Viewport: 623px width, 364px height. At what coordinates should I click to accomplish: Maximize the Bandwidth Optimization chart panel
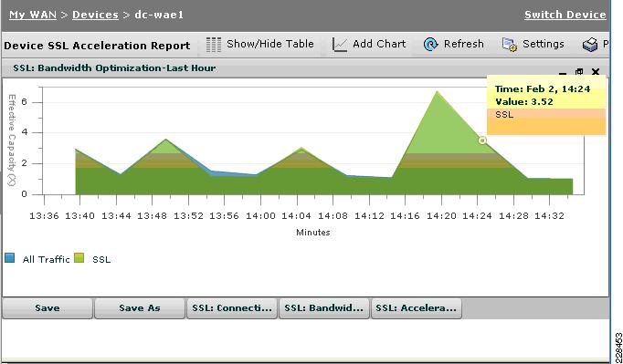pos(579,72)
